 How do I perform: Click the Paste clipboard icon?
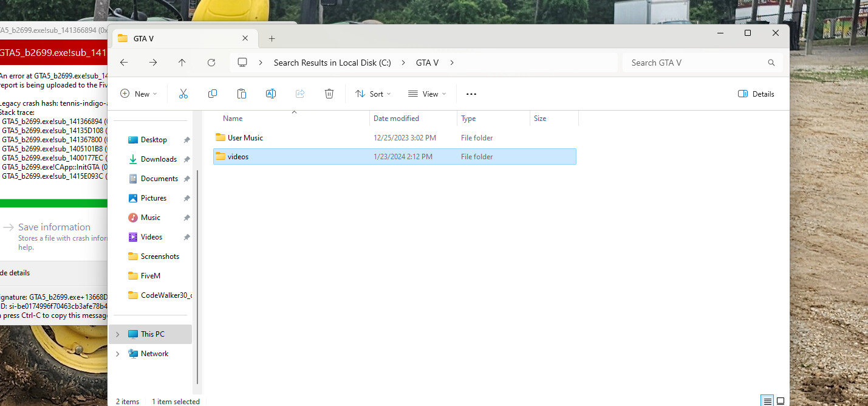[242, 94]
